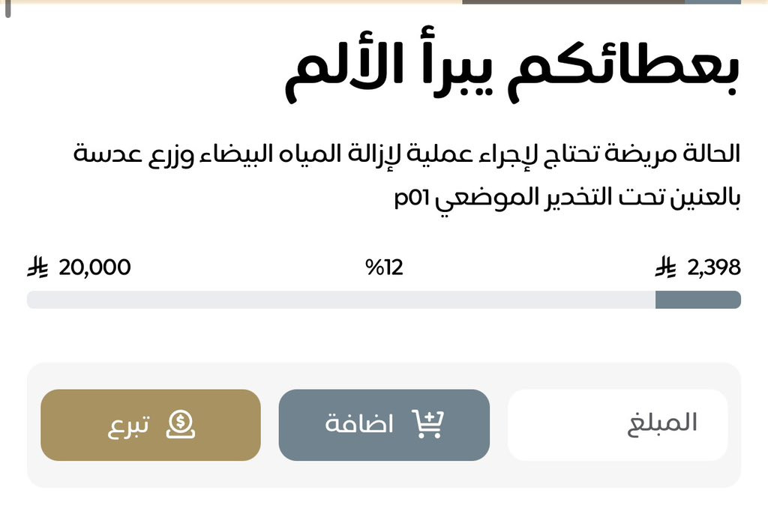Click the riyal symbol next to 20,000
The image size is (768, 532).
37,267
